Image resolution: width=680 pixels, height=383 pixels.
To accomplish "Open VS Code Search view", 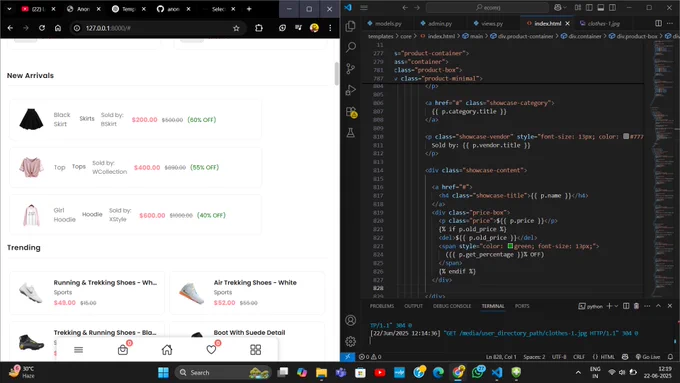I will coord(351,47).
